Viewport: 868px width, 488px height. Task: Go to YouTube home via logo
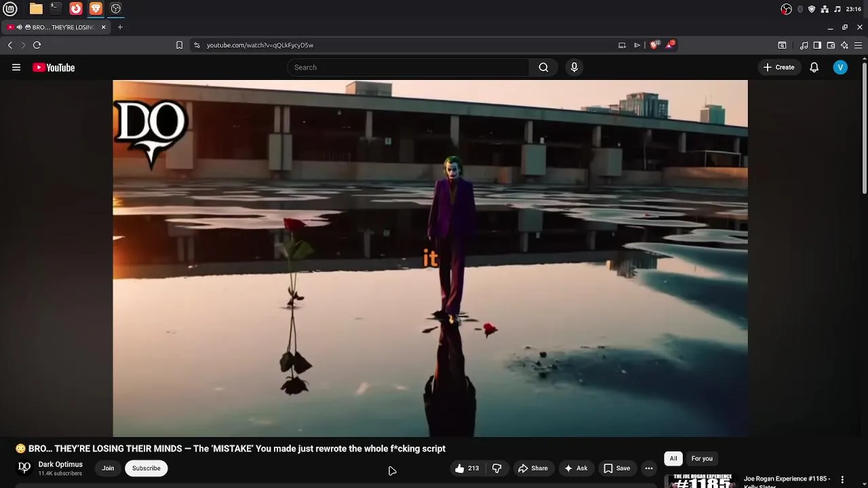(54, 67)
